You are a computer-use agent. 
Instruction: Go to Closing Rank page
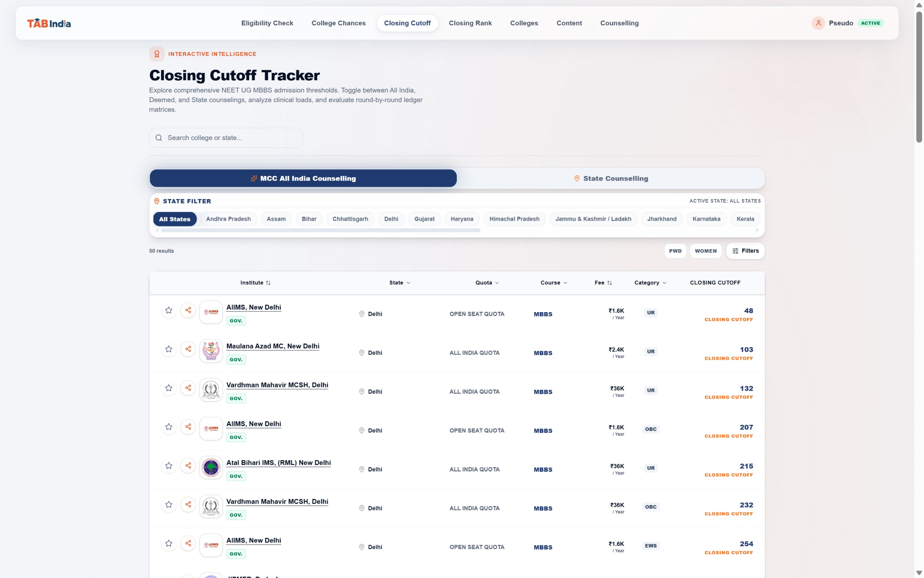point(470,23)
